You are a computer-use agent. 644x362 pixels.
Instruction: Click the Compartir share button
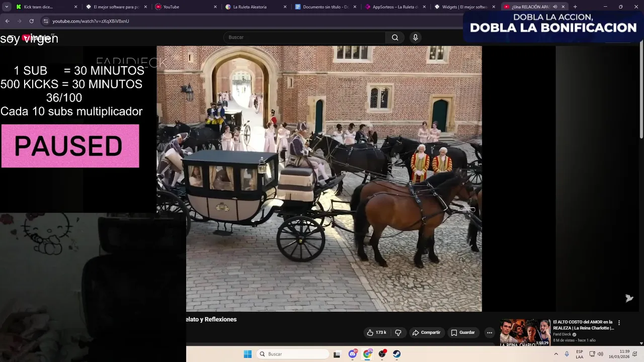click(426, 332)
